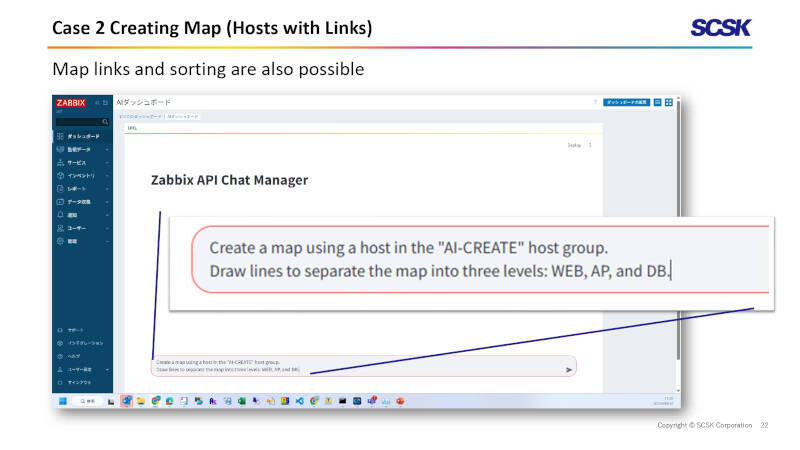Click the All dashboards breadcrumb link
800x450 pixels.
pyautogui.click(x=140, y=116)
